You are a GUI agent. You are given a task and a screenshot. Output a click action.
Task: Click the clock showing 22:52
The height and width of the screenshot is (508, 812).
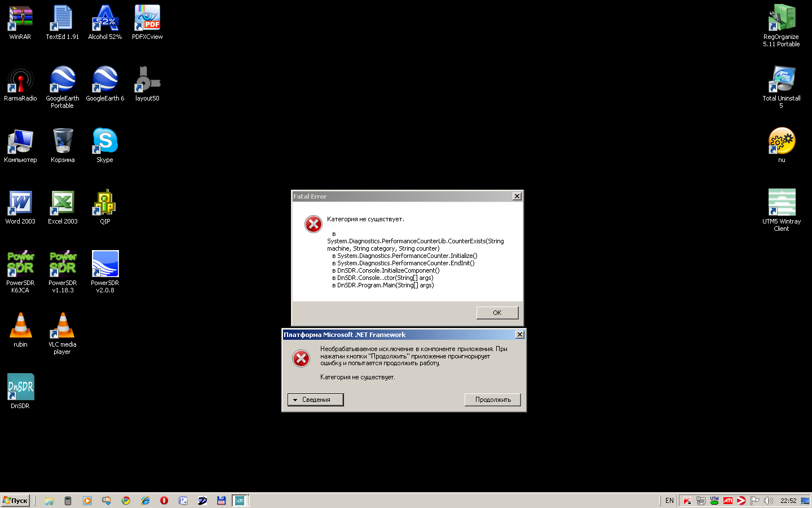point(788,501)
